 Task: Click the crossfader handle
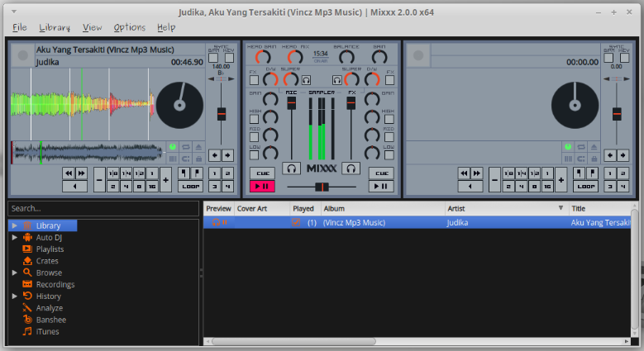point(322,187)
